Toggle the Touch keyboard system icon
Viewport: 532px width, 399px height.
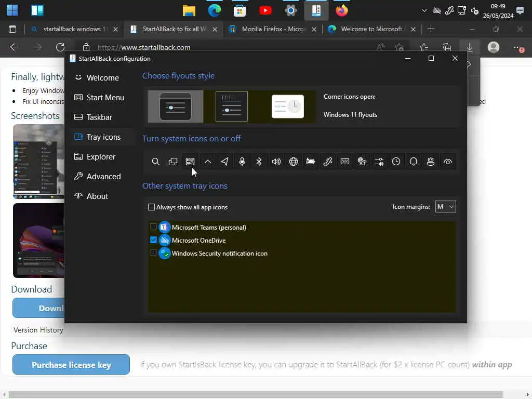pyautogui.click(x=345, y=162)
